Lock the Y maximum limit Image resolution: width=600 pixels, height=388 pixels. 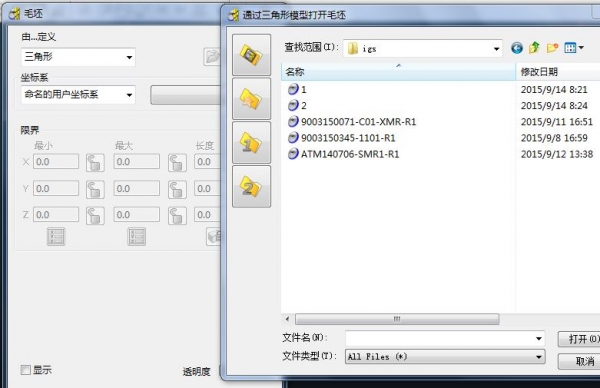tap(177, 189)
